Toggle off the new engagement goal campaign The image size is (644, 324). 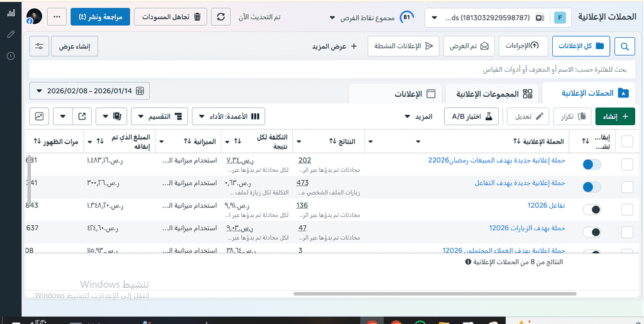click(592, 187)
